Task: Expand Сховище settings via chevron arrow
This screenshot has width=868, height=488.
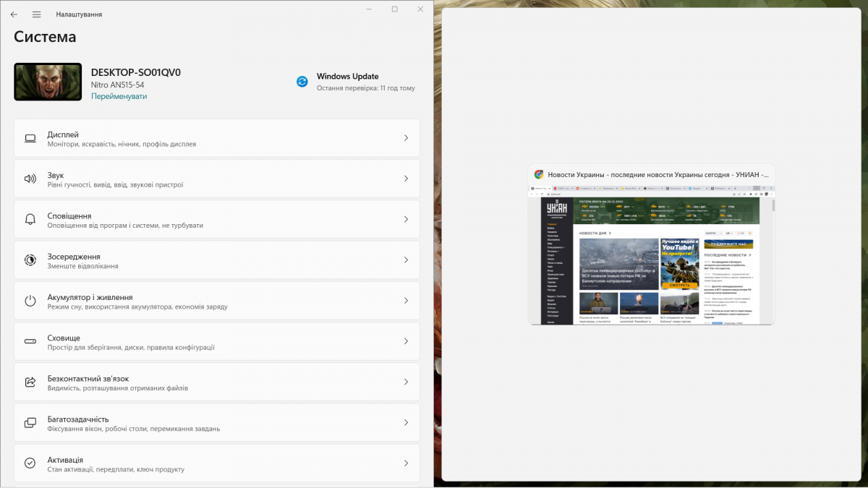Action: point(406,341)
